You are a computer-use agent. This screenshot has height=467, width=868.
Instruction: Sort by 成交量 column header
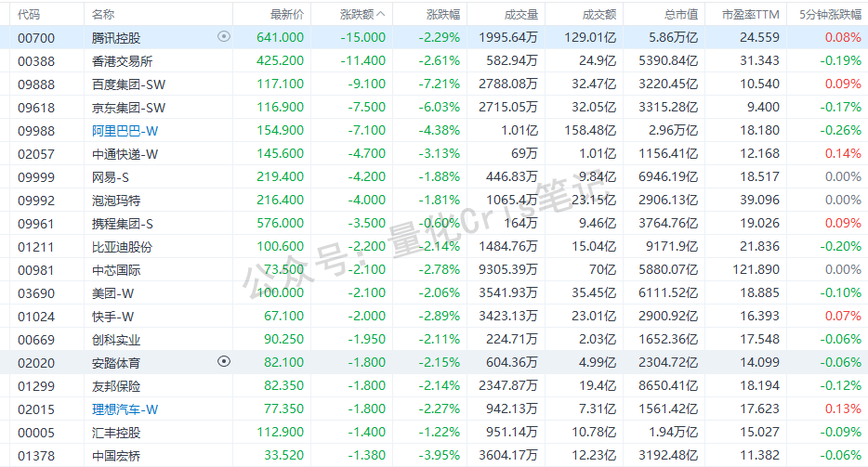[521, 14]
